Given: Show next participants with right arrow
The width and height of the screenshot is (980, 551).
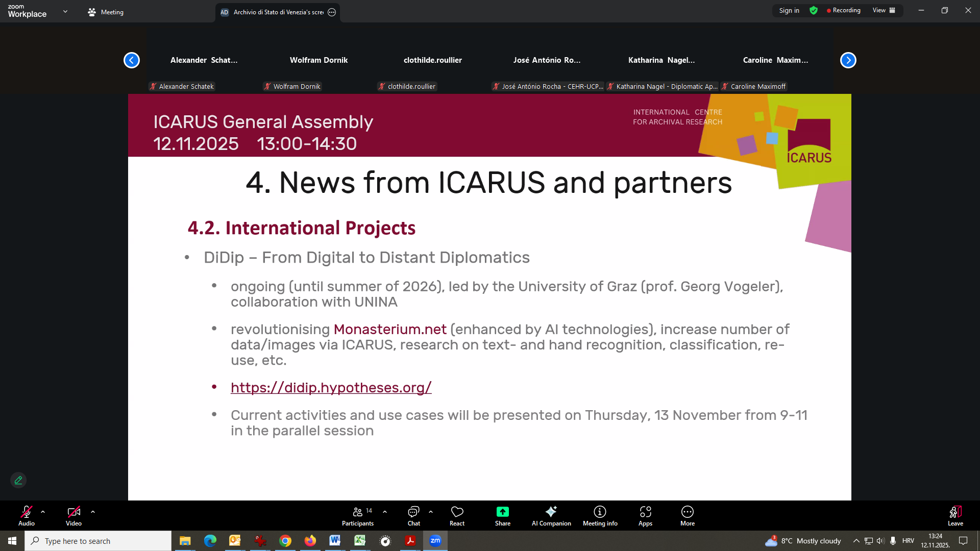Looking at the screenshot, I should [848, 60].
